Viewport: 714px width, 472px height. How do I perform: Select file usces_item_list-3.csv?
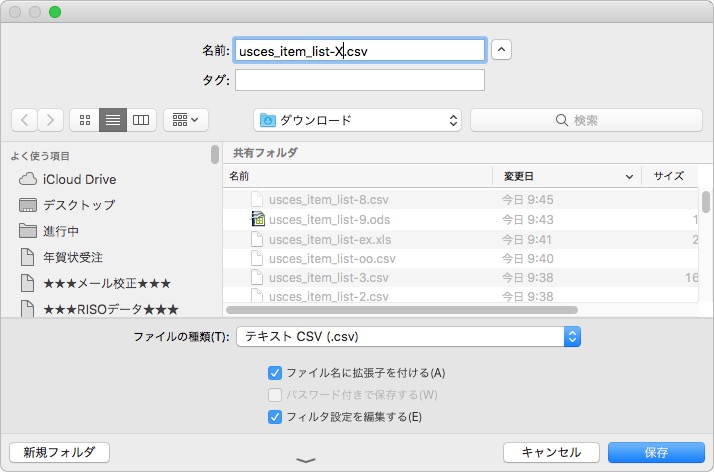coord(460,278)
